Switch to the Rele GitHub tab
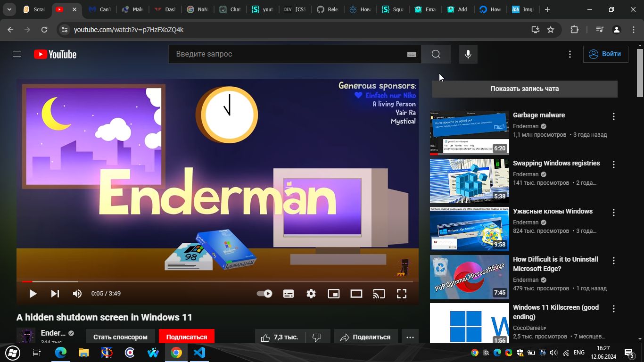The width and height of the screenshot is (644, 362). (x=327, y=9)
